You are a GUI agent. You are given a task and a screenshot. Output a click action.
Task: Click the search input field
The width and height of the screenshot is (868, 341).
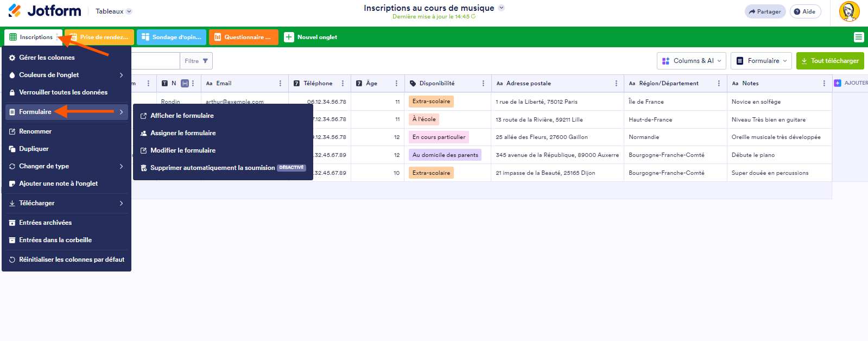[156, 61]
